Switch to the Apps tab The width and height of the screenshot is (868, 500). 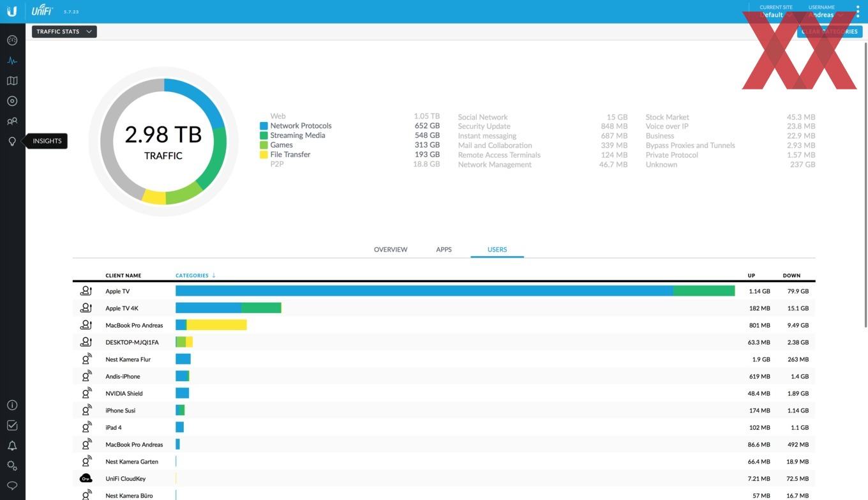coord(444,250)
